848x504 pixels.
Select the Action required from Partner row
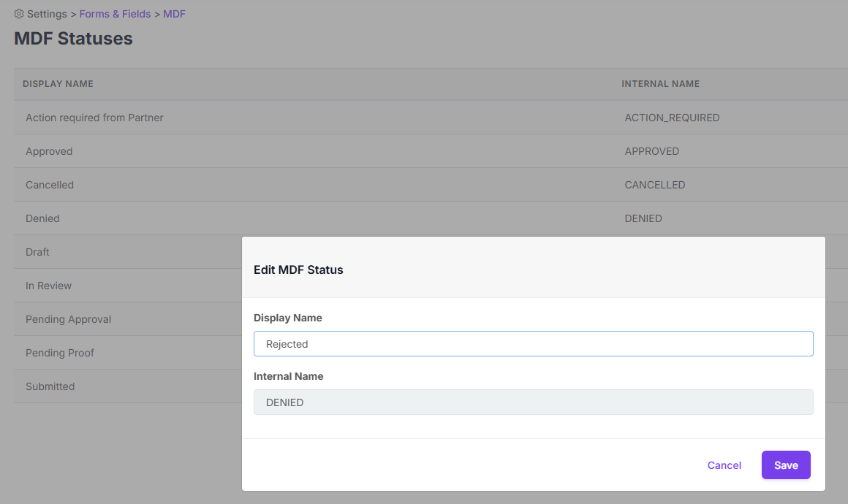[x=431, y=117]
